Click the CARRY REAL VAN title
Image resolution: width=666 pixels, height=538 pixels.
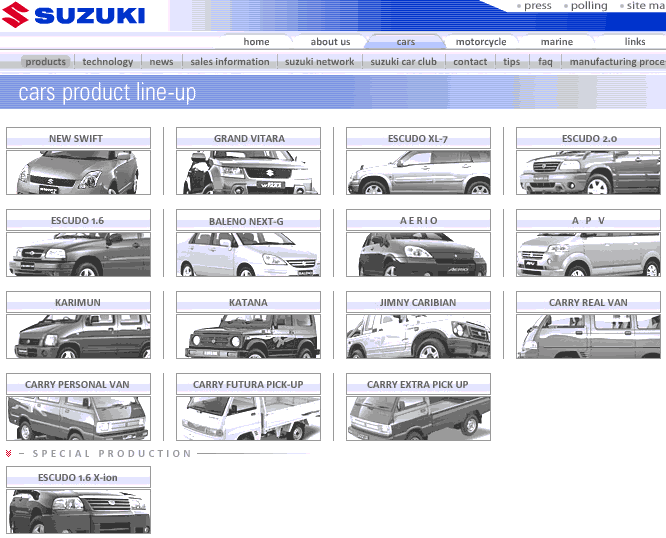tap(588, 302)
